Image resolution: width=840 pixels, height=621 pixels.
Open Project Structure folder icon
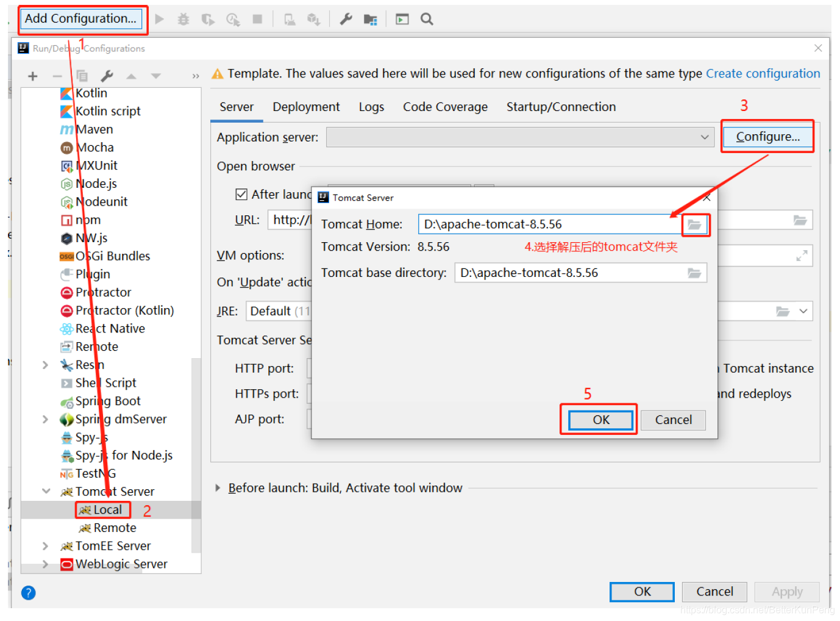(370, 20)
